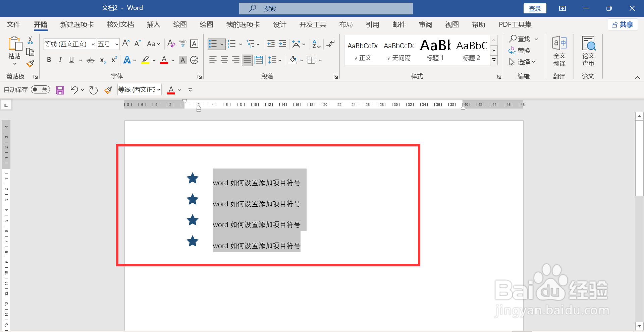
Task: Click the Clear Formatting eraser icon
Action: [x=171, y=44]
